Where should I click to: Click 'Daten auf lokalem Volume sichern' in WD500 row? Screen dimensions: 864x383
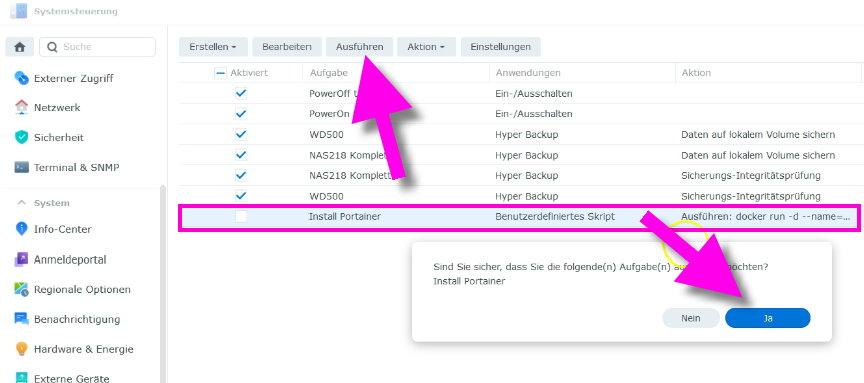tap(758, 134)
